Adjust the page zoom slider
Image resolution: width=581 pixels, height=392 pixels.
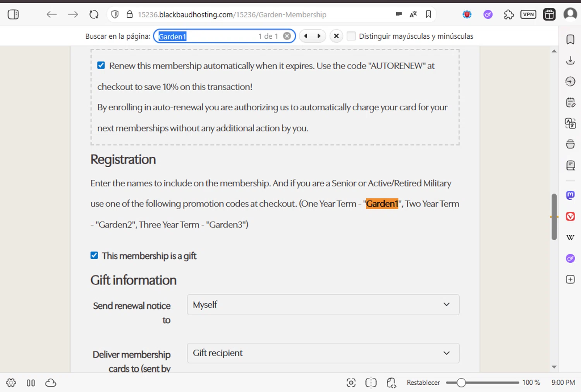coord(482,383)
